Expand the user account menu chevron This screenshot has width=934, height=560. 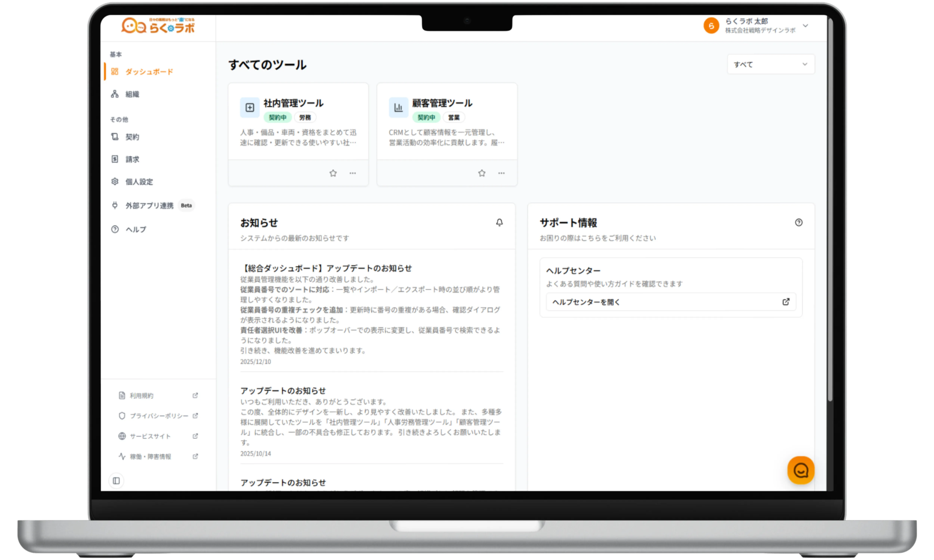point(806,26)
